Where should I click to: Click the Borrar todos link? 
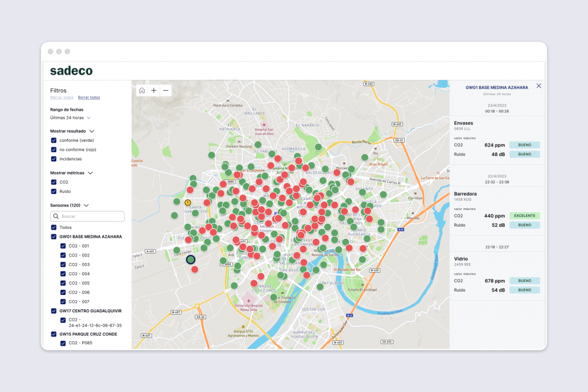[88, 98]
